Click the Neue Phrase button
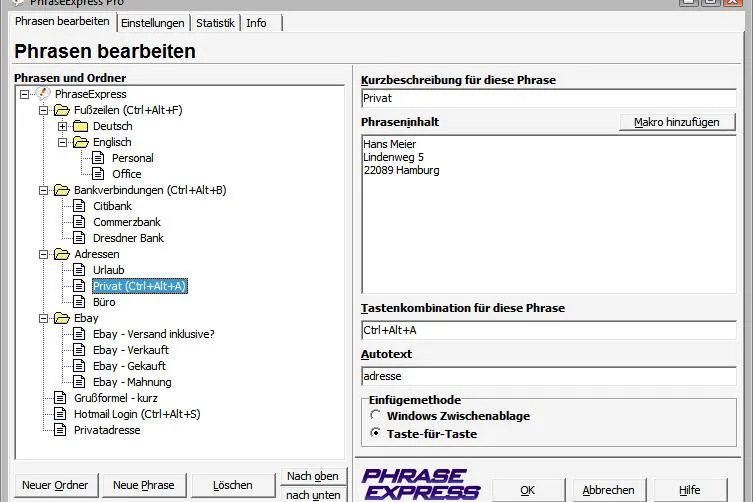 pyautogui.click(x=144, y=485)
